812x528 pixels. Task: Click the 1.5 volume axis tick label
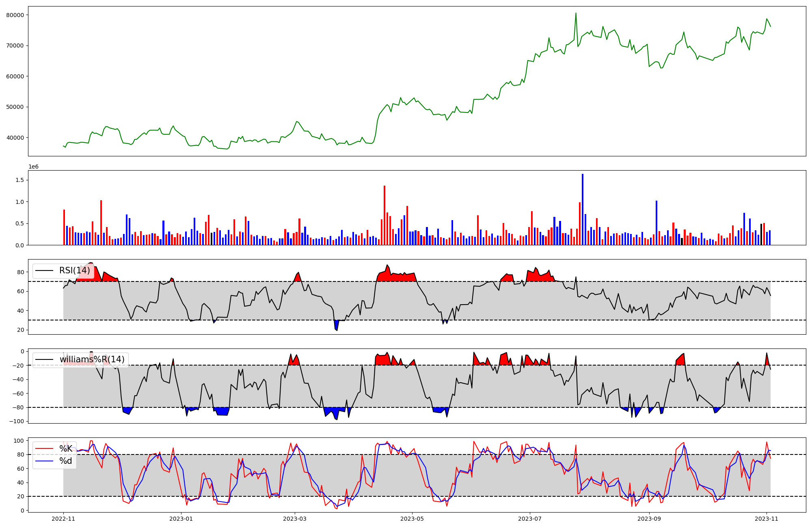[19, 180]
